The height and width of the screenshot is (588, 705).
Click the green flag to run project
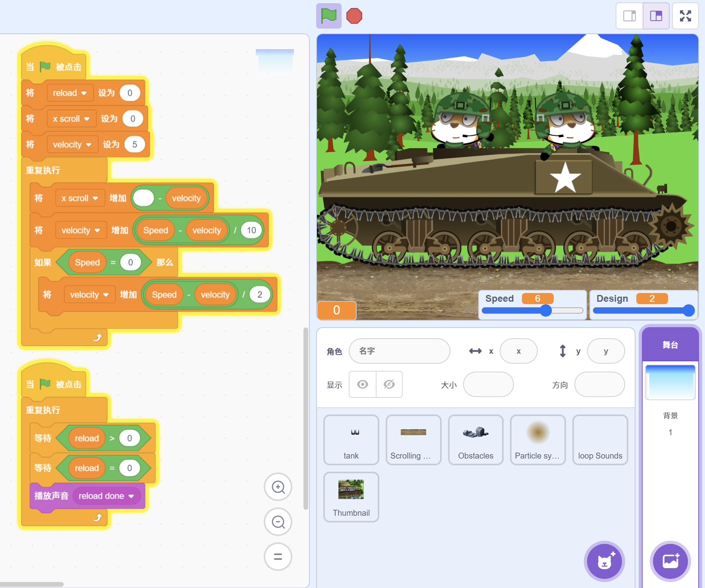[328, 16]
